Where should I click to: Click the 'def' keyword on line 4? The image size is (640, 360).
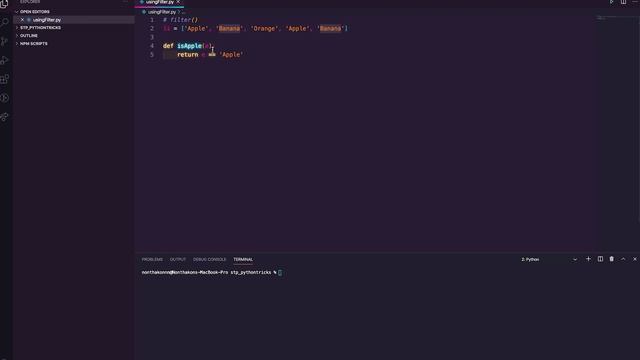pos(168,46)
